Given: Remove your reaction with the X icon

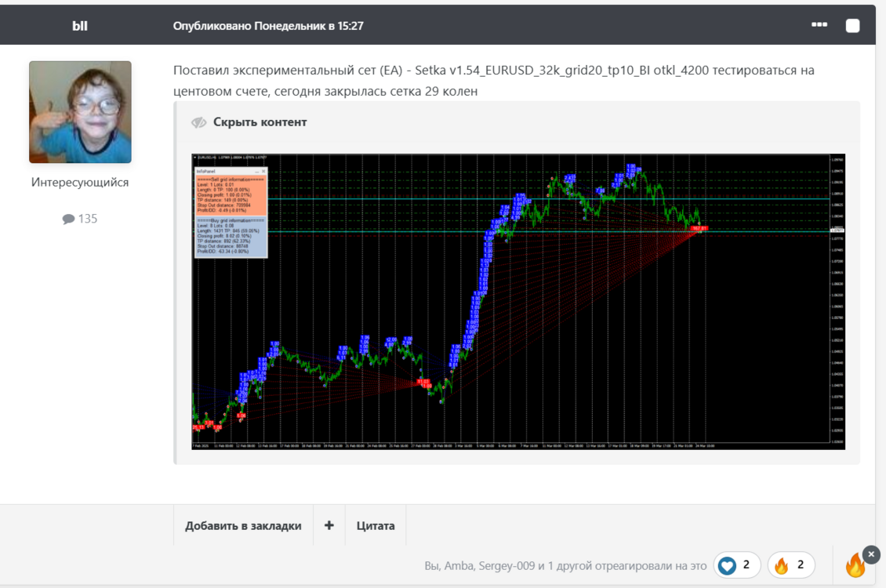Looking at the screenshot, I should coord(871,554).
